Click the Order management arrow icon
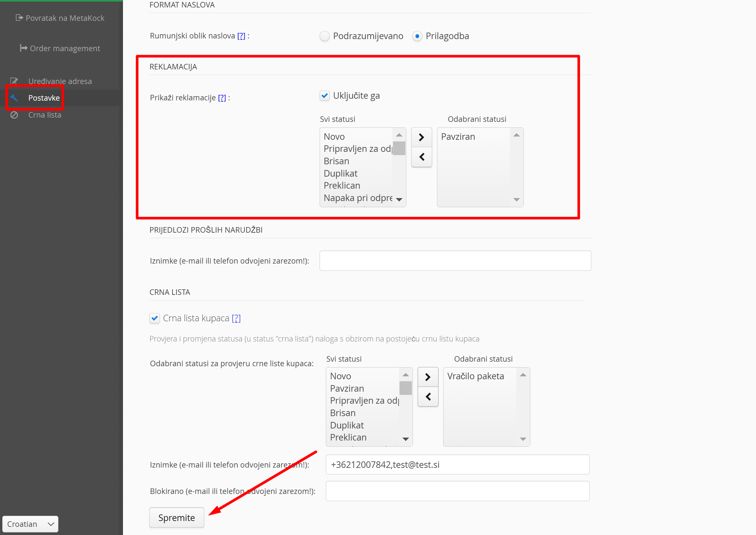Viewport: 756px width, 535px height. tap(23, 48)
